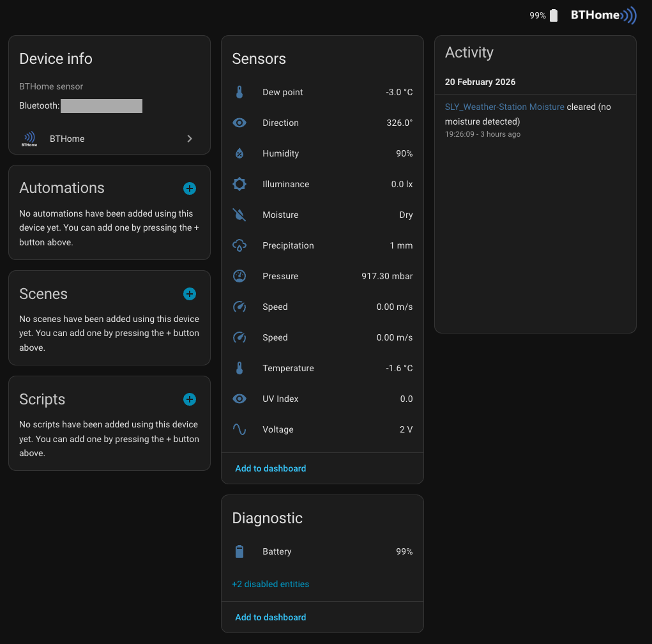This screenshot has height=644, width=652.
Task: Click the Direction eye icon
Action: [x=239, y=123]
